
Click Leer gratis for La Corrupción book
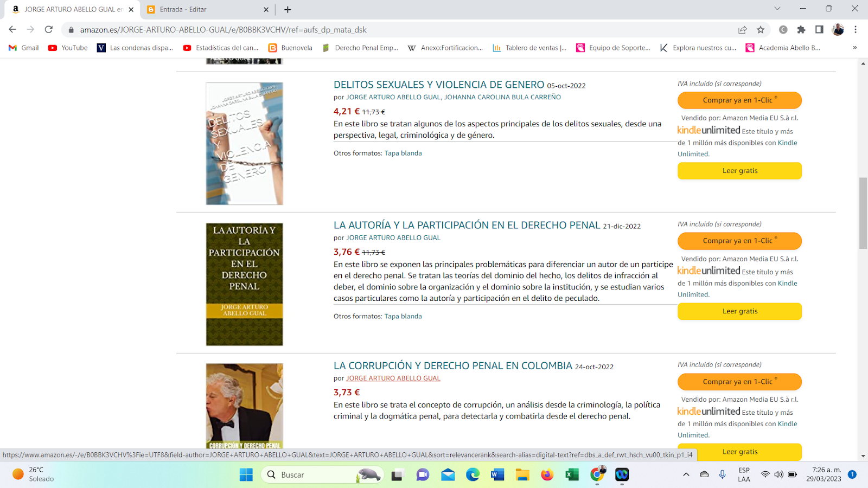[x=739, y=451]
